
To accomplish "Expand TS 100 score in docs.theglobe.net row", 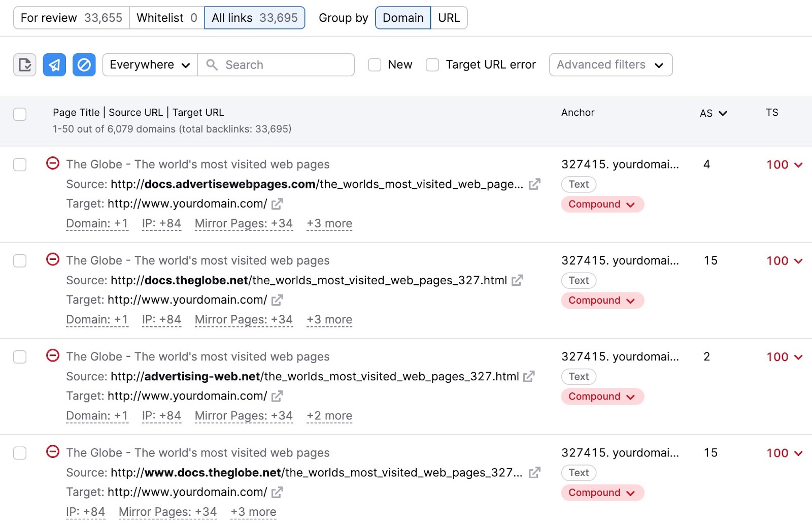I will pyautogui.click(x=785, y=261).
